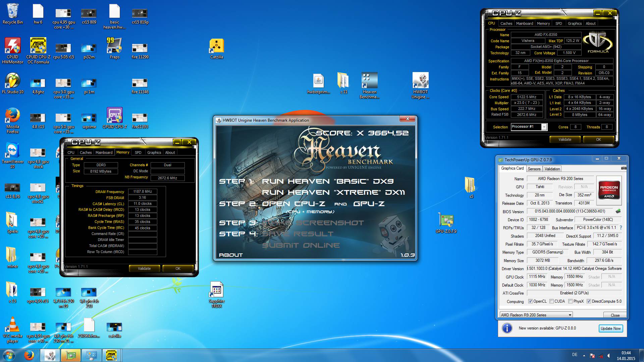Open Heaven Benchmark desktop shortcut
644x362 pixels.
coord(369,86)
